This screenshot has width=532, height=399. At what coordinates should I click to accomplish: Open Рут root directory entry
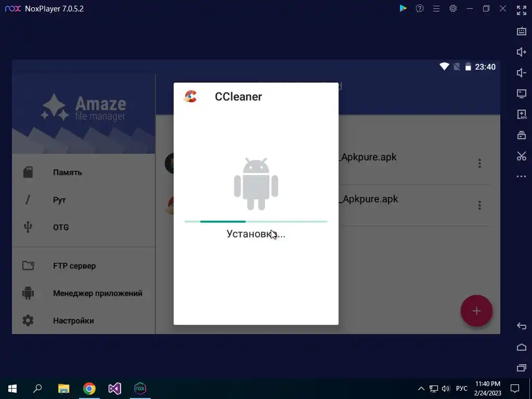(x=84, y=200)
